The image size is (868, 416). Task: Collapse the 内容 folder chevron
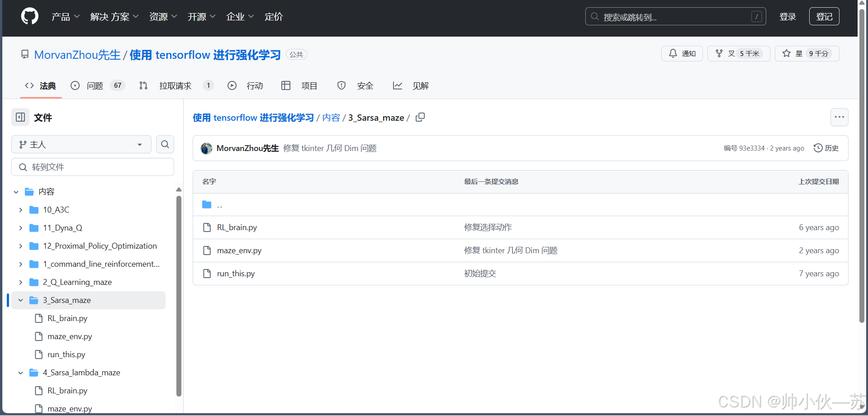click(x=16, y=192)
